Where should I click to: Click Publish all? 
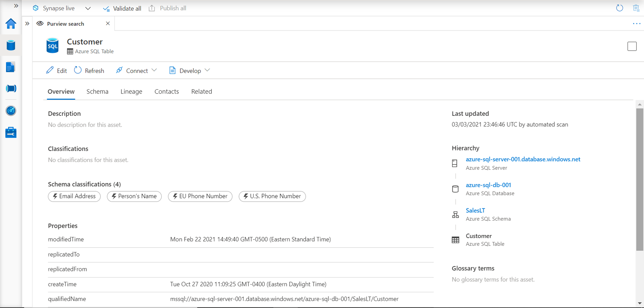tap(167, 8)
